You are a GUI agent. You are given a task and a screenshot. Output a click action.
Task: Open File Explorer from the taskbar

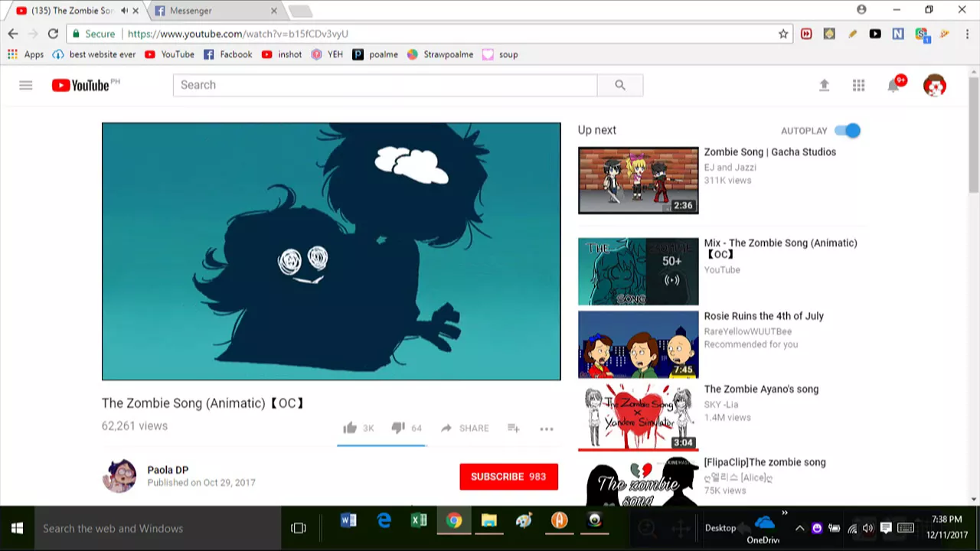[489, 521]
